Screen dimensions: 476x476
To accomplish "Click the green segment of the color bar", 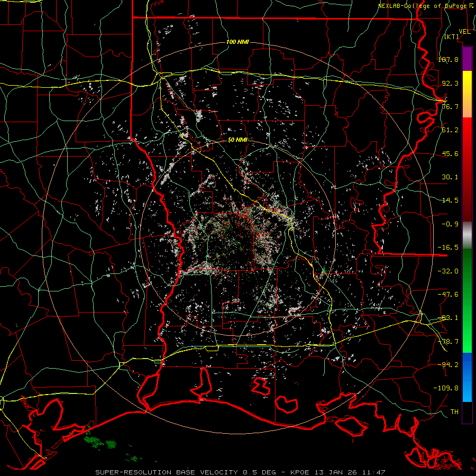I will pos(467,300).
